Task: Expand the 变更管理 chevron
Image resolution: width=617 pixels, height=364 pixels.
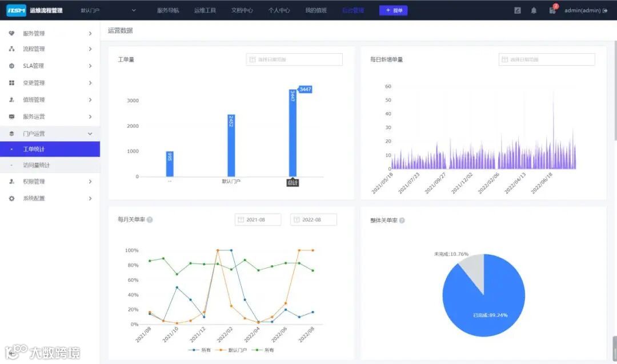Action: 90,83
